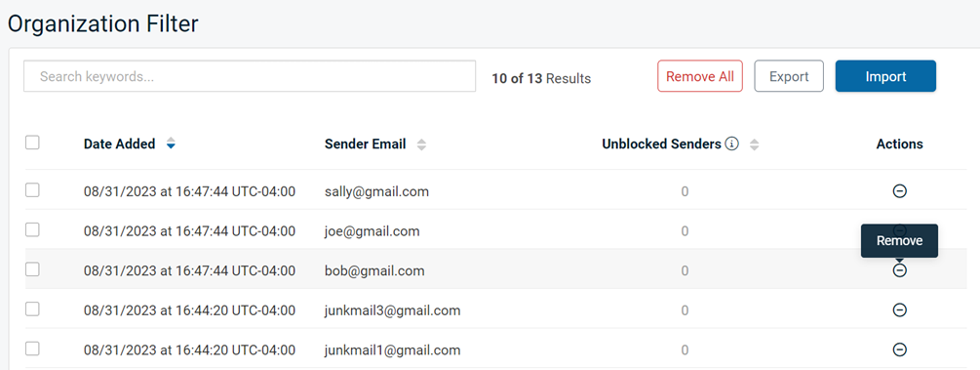Viewport: 980px width, 370px height.
Task: Sort by the Unblocked Senders arrows
Action: coord(755,144)
